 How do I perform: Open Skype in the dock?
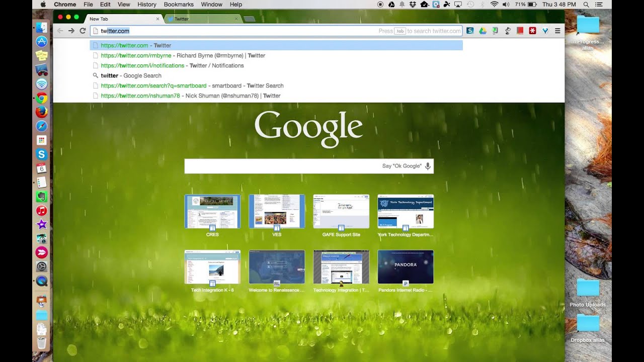(x=42, y=154)
